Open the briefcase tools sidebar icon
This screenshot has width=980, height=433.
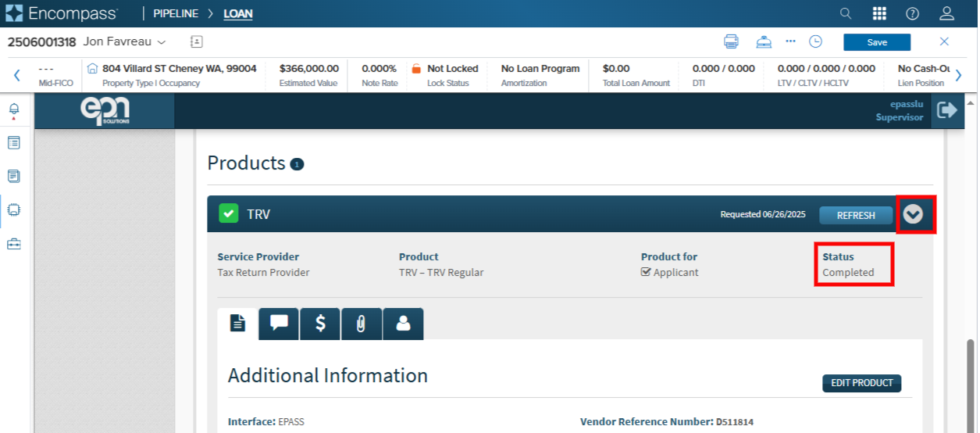(x=14, y=244)
